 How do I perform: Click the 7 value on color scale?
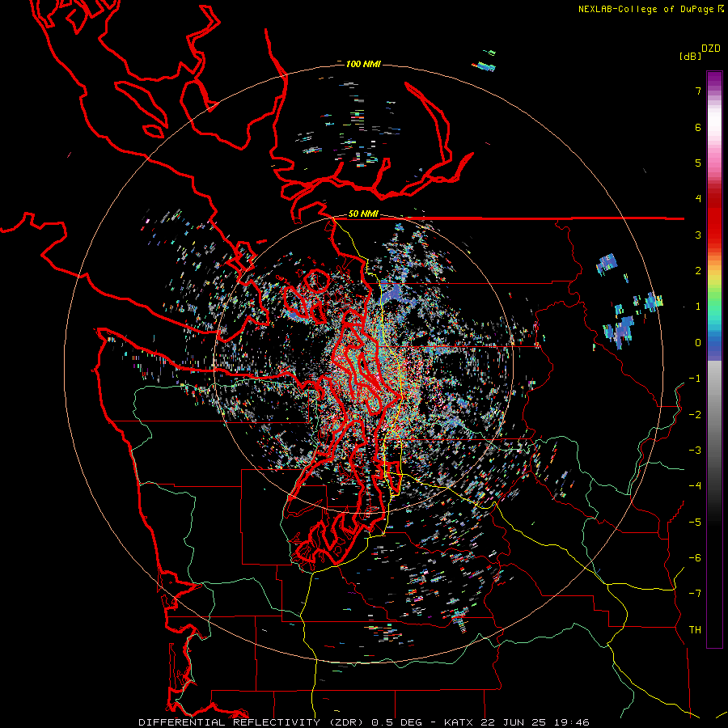[x=698, y=91]
